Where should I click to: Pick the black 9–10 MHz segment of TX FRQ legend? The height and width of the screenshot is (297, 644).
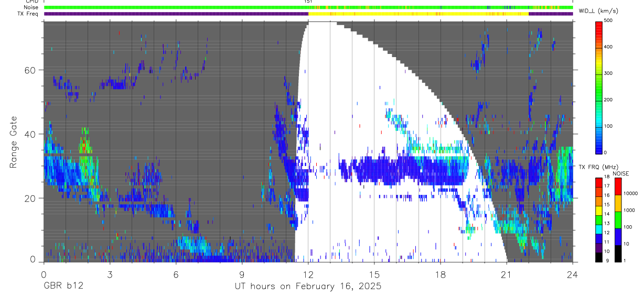click(598, 257)
